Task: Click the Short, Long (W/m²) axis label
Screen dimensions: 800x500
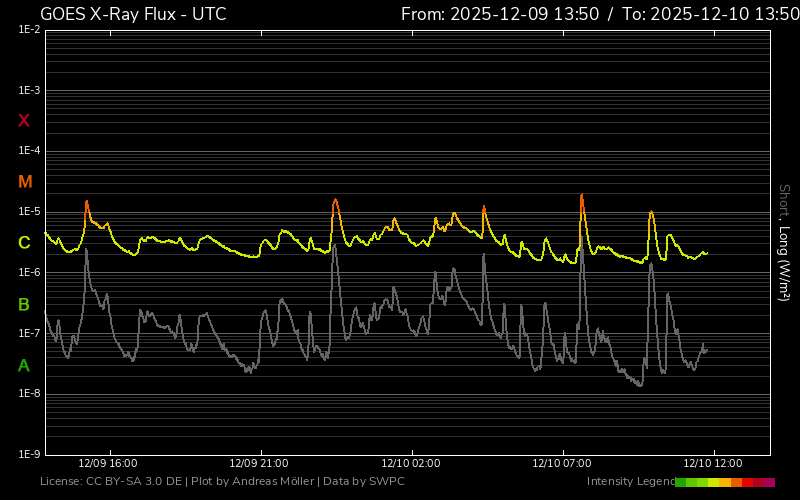Action: (785, 243)
